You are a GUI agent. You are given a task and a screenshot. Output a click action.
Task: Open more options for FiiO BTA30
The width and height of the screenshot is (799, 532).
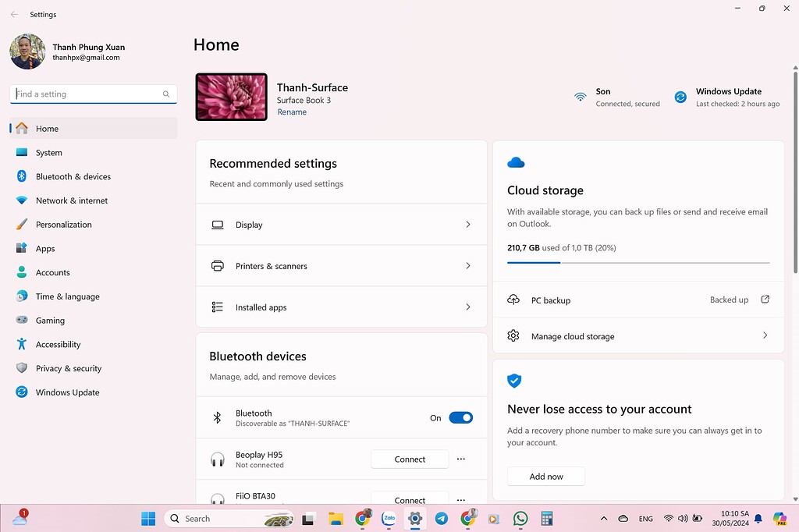pos(461,499)
